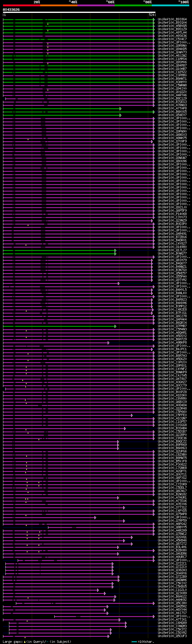The height and width of the screenshot is (644, 192).
Task: Select hit label UniRef100_C6HQ89
Action: pos(172,623)
